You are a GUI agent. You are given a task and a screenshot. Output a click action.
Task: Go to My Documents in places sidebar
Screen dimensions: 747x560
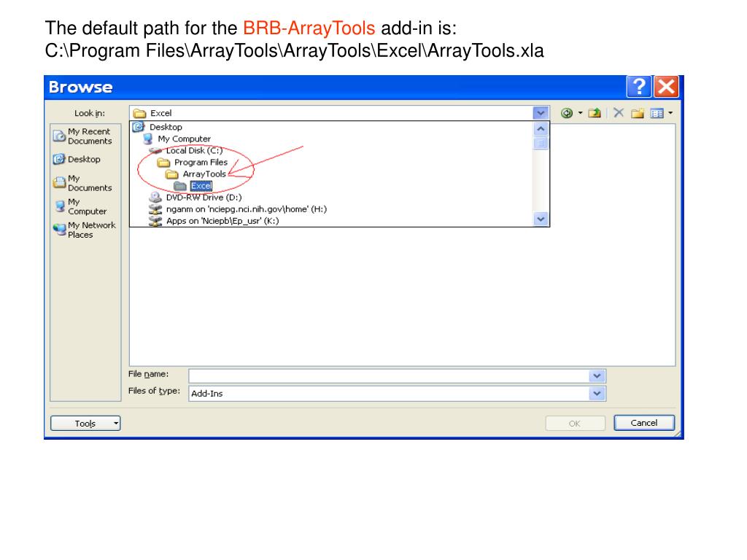tap(82, 183)
